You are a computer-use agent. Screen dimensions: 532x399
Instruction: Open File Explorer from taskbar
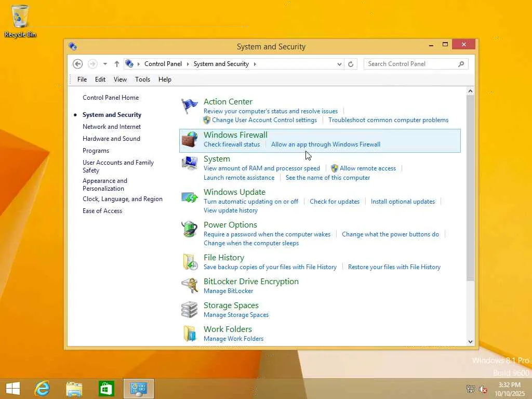click(x=74, y=389)
